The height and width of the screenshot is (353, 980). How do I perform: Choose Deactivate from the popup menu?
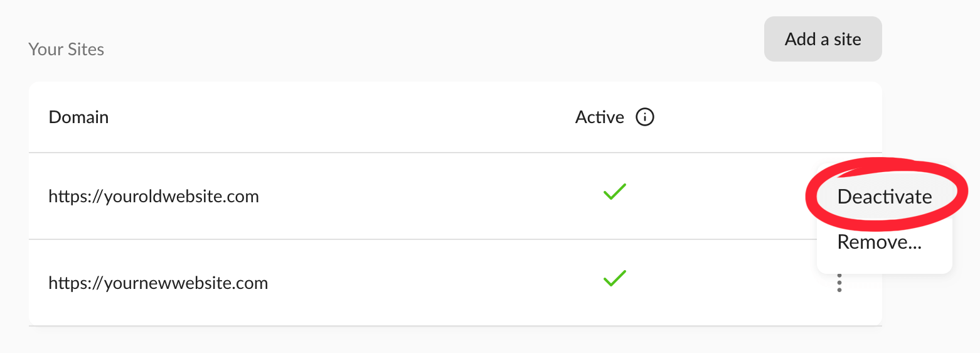pyautogui.click(x=885, y=197)
